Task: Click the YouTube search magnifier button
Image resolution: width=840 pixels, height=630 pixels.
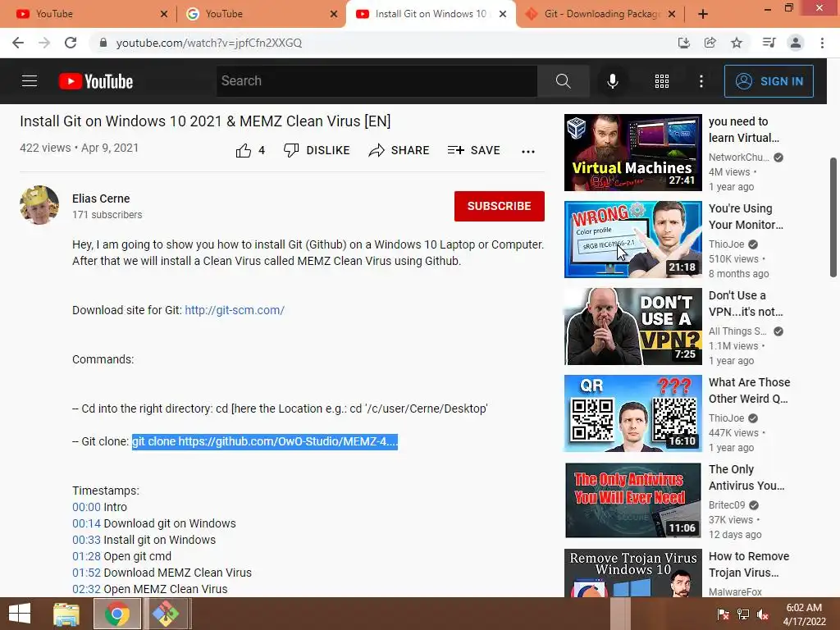Action: click(563, 81)
